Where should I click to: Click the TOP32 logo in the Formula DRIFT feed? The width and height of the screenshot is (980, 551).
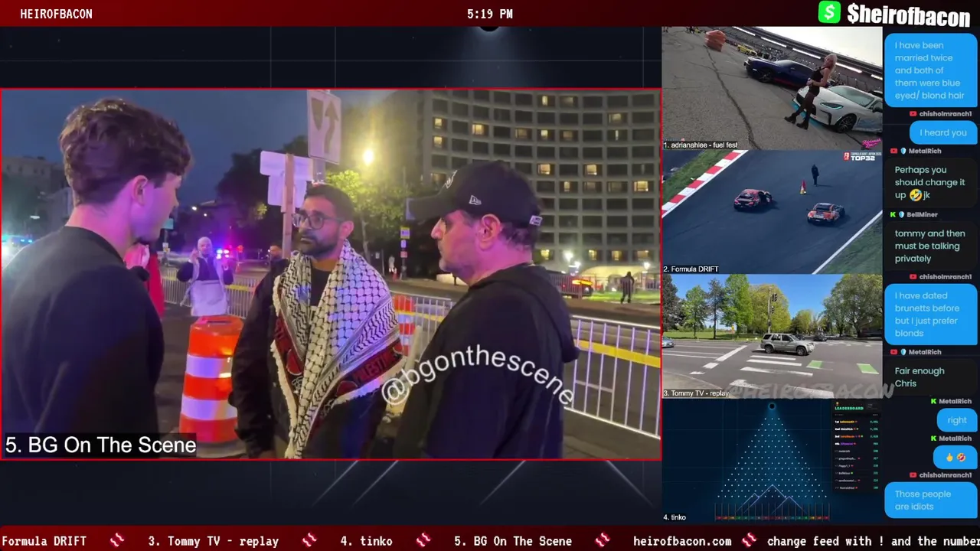pos(862,156)
